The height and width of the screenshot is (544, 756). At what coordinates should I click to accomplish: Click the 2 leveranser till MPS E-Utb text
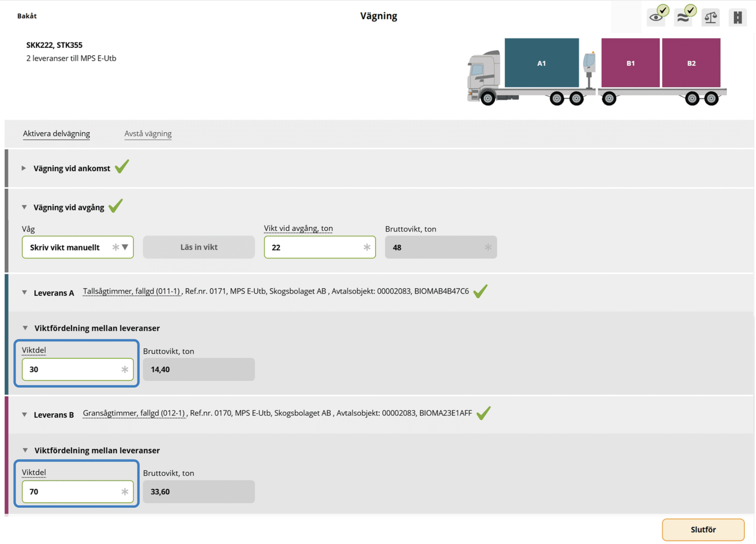tap(71, 58)
